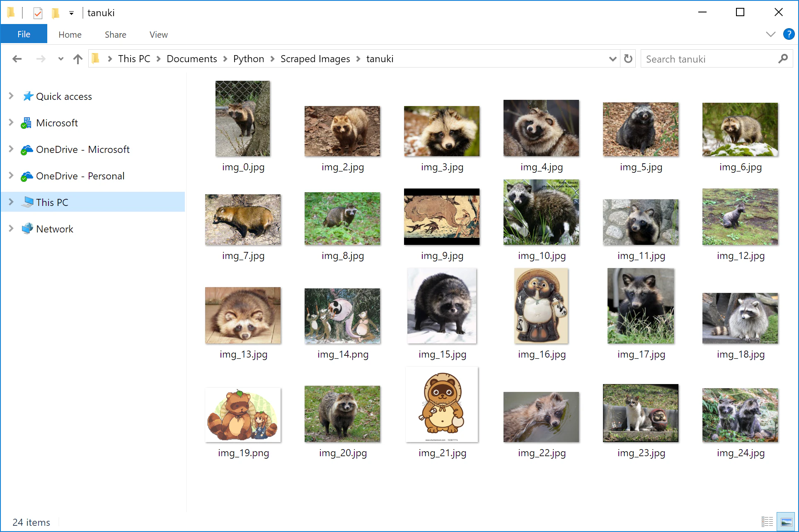Open the View ribbon tab
Viewport: 799px width, 532px height.
(x=159, y=35)
